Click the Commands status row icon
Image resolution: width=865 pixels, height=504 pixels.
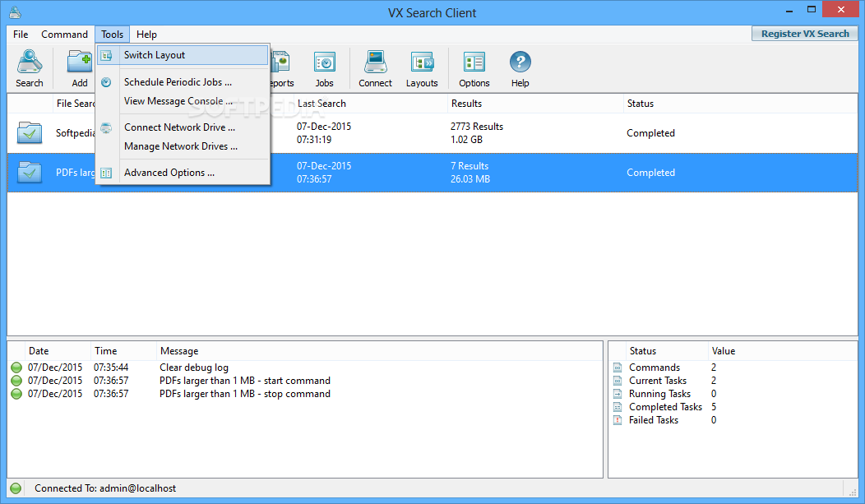point(618,368)
